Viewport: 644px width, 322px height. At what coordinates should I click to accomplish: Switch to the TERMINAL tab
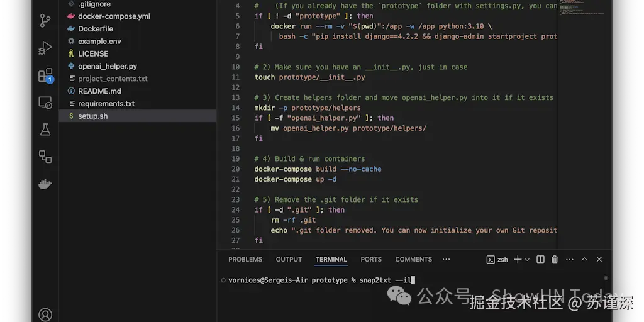pos(331,260)
